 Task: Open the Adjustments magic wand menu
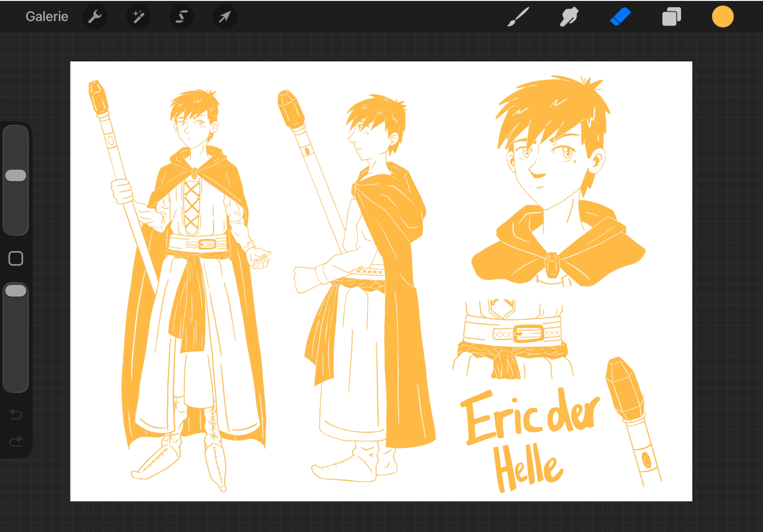point(138,17)
